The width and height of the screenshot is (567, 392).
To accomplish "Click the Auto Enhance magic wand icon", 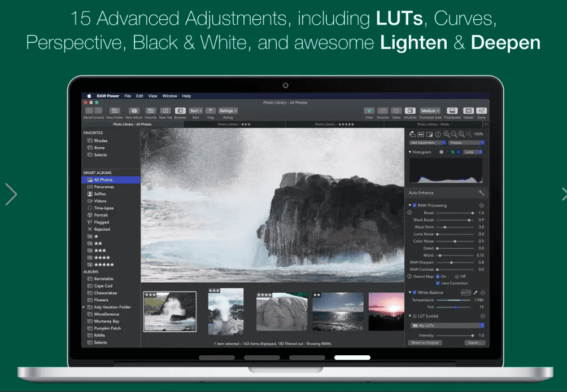I will coord(481,192).
